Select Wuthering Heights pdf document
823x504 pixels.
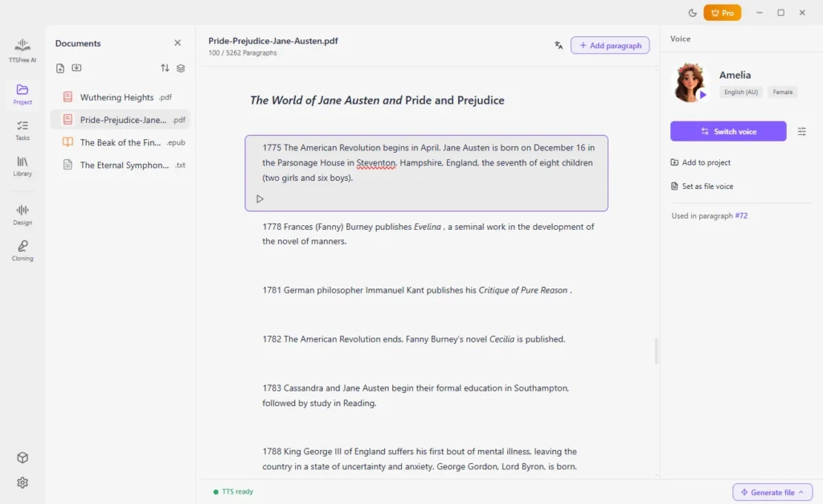tap(121, 97)
